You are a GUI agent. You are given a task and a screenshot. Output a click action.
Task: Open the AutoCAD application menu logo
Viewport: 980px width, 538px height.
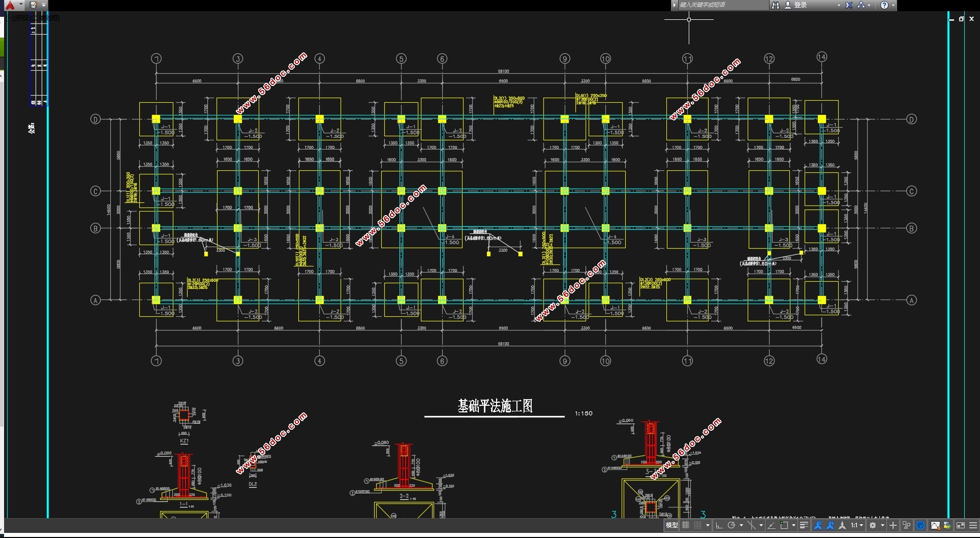click(10, 5)
